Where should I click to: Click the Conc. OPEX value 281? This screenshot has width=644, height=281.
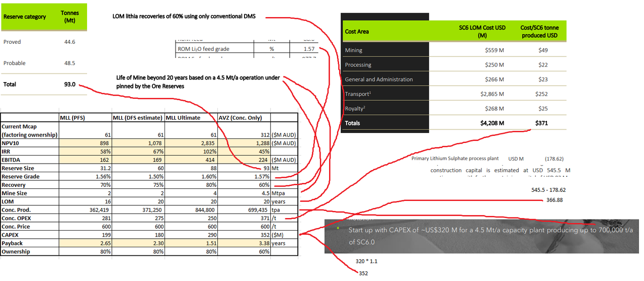[106, 219]
